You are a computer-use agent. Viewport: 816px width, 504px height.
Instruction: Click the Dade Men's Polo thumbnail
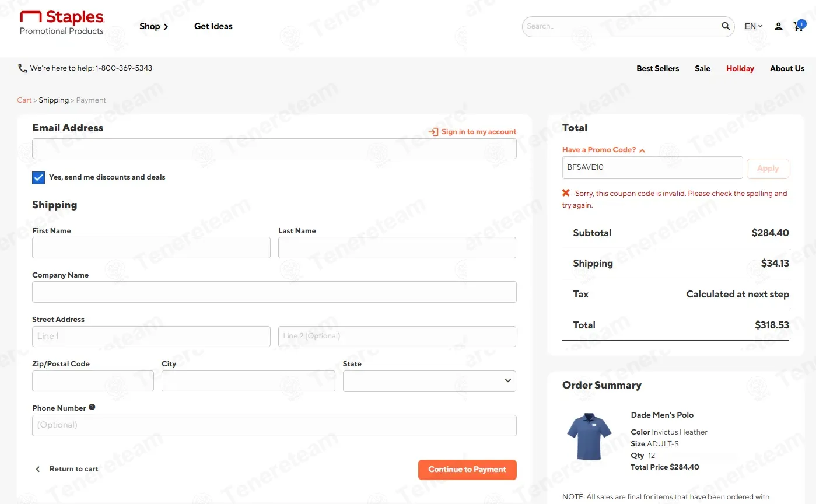pyautogui.click(x=589, y=436)
